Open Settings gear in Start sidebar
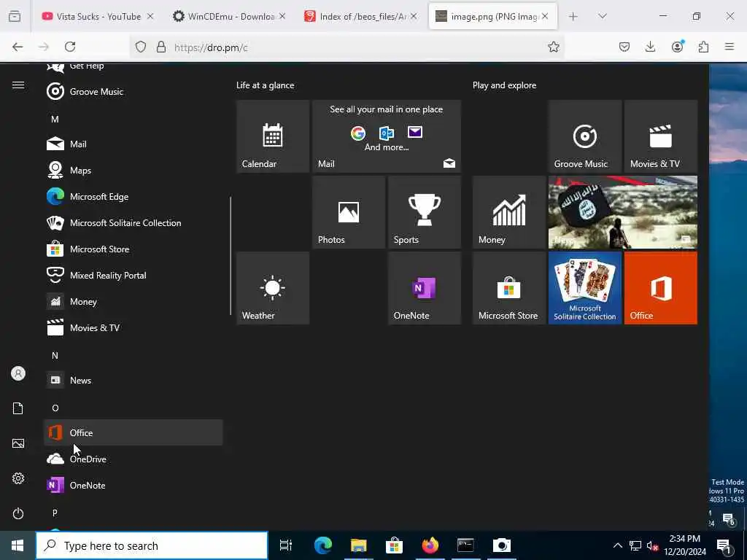 click(x=18, y=478)
